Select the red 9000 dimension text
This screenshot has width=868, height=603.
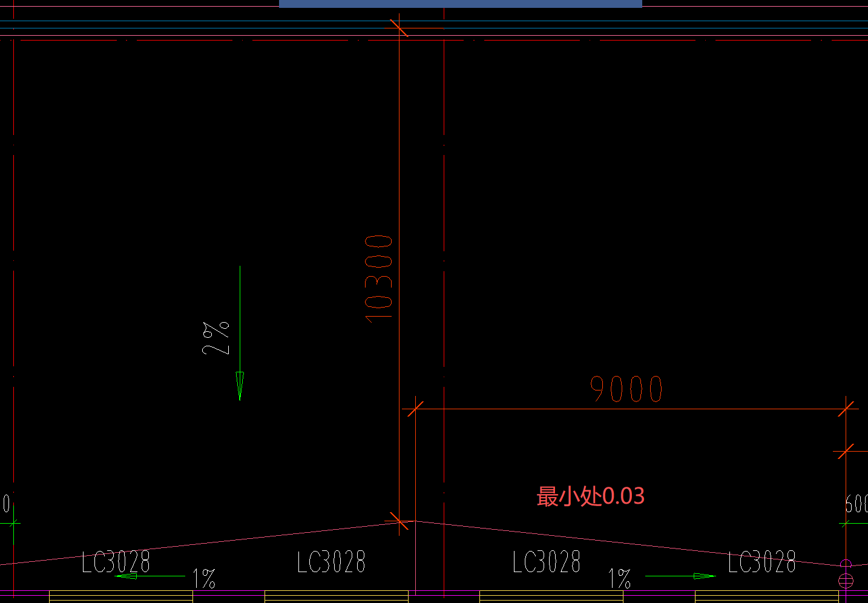626,389
